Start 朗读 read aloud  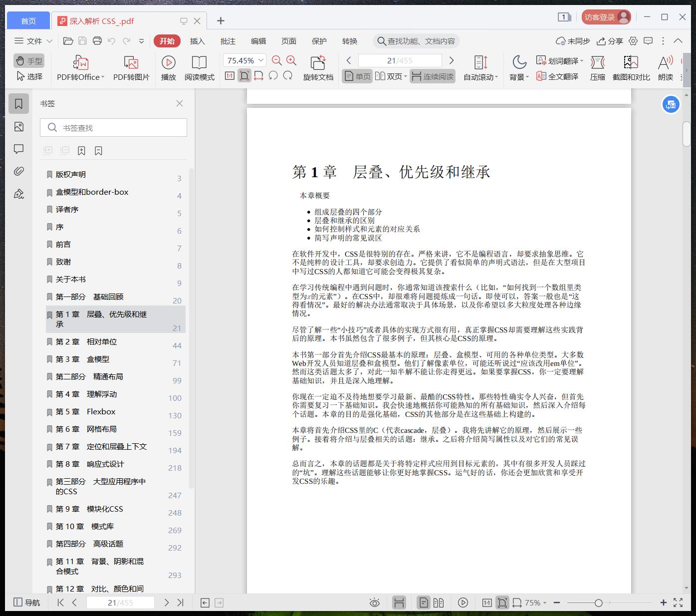click(666, 68)
